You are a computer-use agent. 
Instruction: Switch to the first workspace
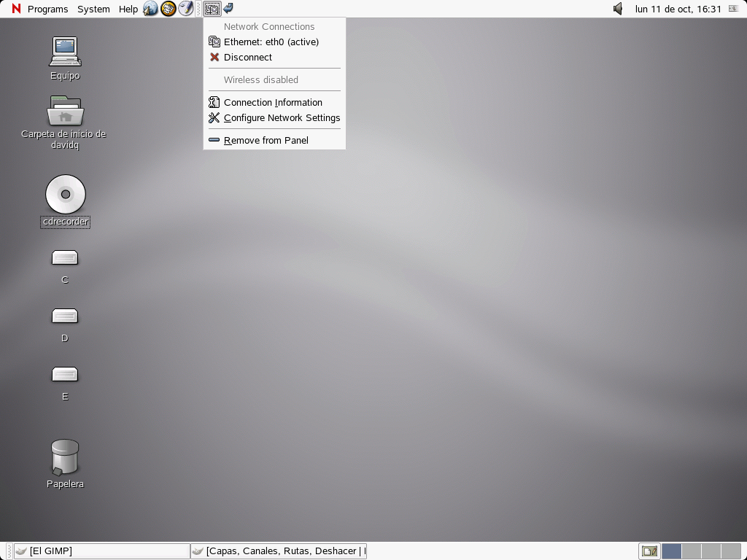672,551
